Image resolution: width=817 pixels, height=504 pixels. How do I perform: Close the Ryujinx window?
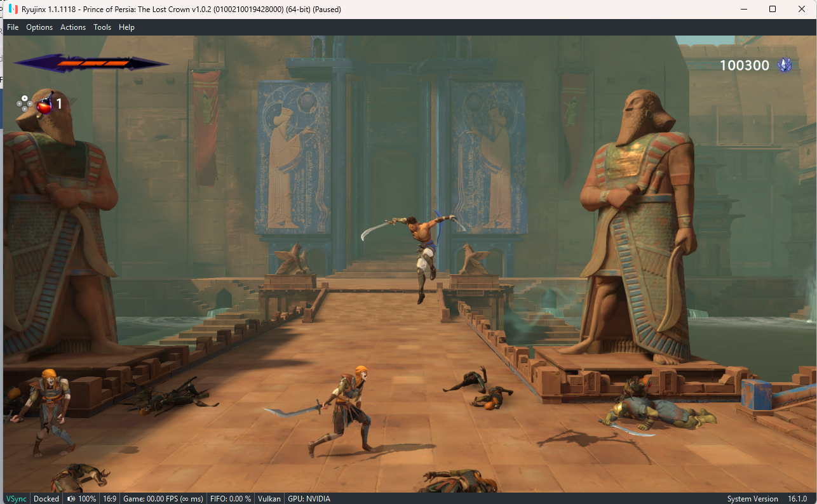pos(802,9)
